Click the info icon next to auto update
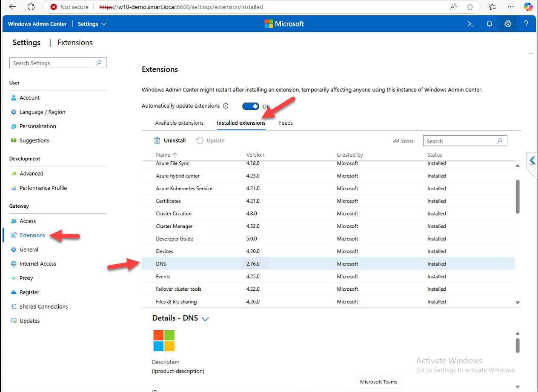Image resolution: width=538 pixels, height=392 pixels. coord(226,106)
